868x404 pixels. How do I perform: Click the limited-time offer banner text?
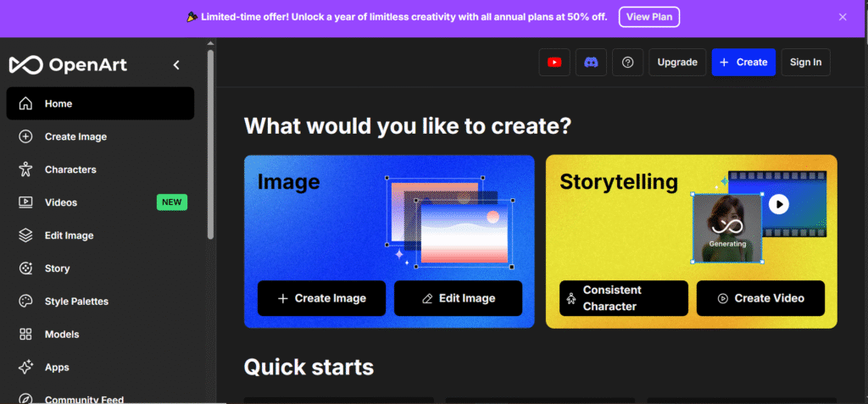(x=403, y=17)
